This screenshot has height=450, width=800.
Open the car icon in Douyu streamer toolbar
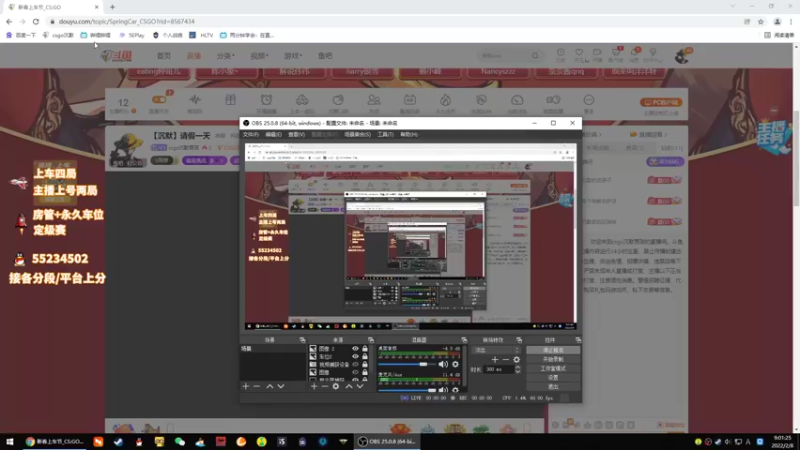(x=302, y=100)
